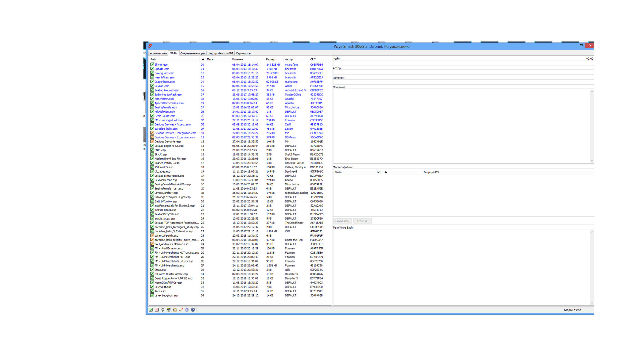Image resolution: width=644 pixels, height=362 pixels.
Task: Click the computer monitor icon in status bar
Action: point(169,310)
